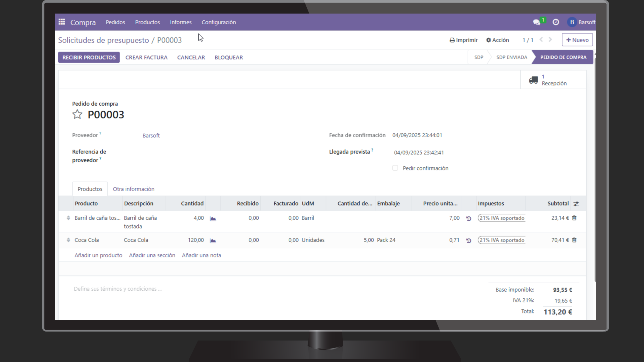Click RECIBIR PRODUCTOS button
Image resolution: width=644 pixels, height=362 pixels.
[x=89, y=57]
